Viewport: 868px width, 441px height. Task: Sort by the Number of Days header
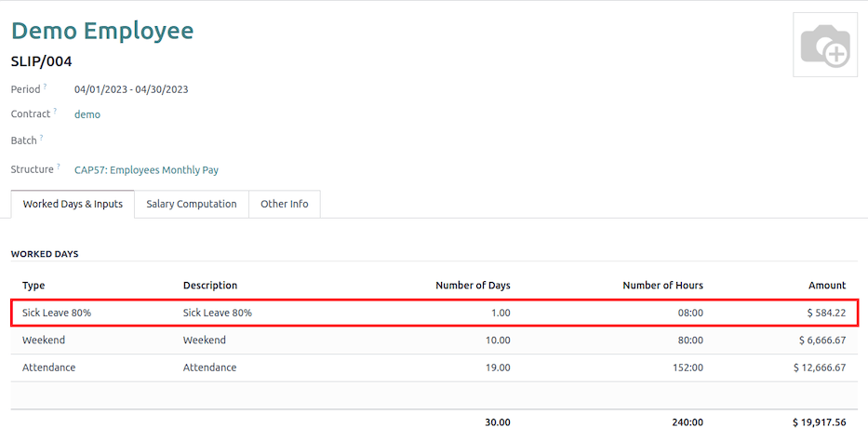[473, 286]
